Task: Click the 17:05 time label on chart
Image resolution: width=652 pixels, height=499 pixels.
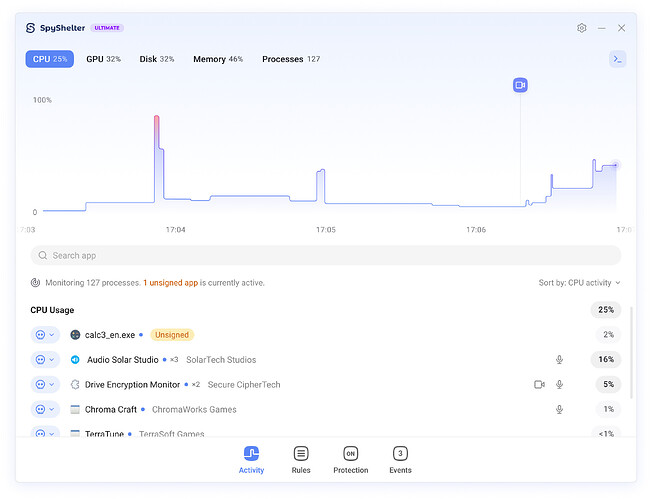Action: [x=326, y=230]
